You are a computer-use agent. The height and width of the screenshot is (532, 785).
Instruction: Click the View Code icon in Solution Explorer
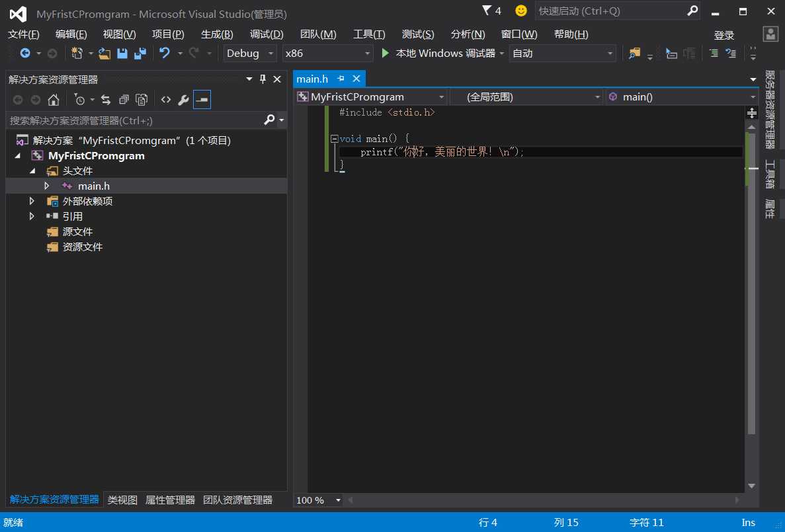[x=165, y=100]
